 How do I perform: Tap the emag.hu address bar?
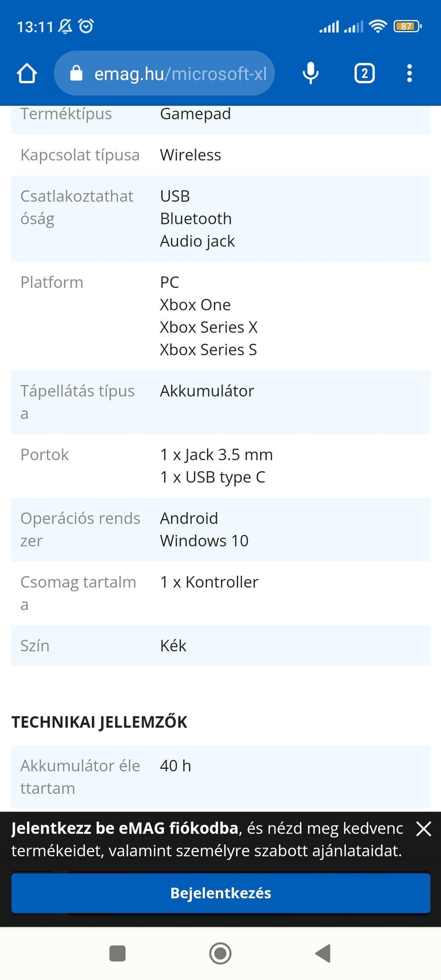180,74
